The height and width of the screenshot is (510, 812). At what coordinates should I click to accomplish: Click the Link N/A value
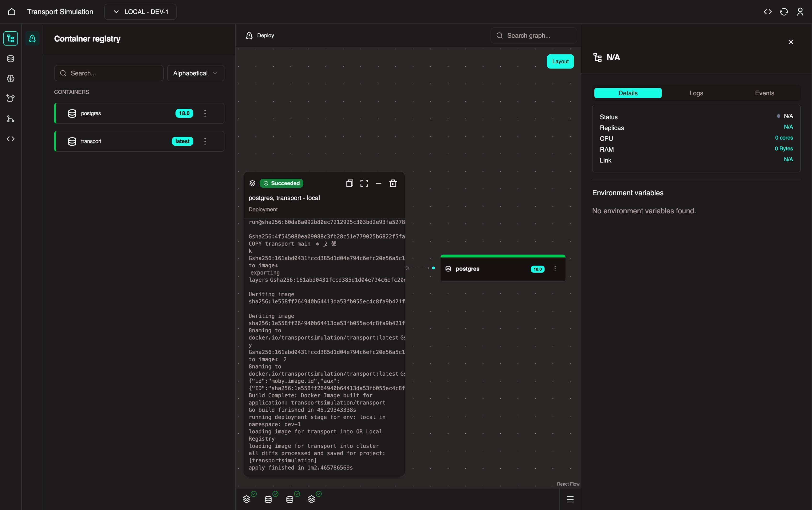[788, 159]
